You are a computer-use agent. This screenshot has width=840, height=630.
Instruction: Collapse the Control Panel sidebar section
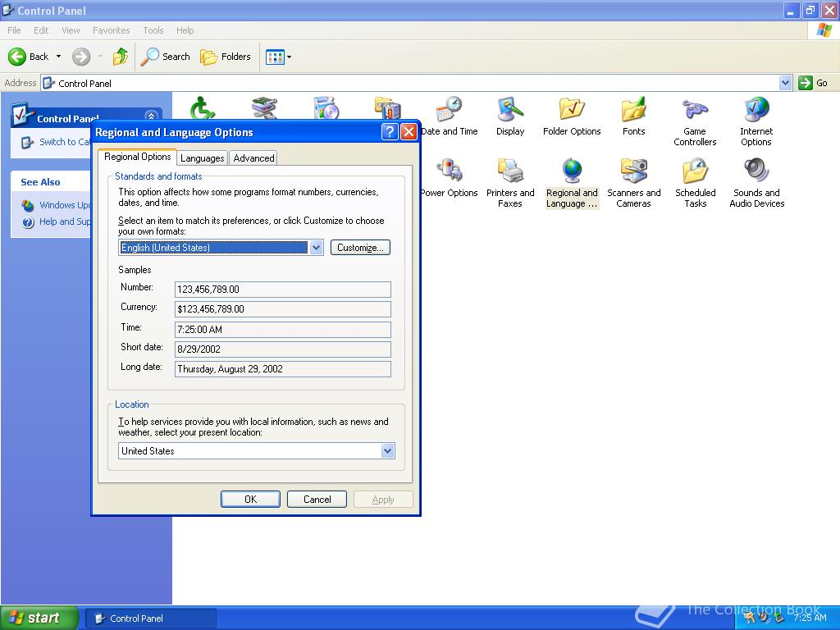click(151, 116)
